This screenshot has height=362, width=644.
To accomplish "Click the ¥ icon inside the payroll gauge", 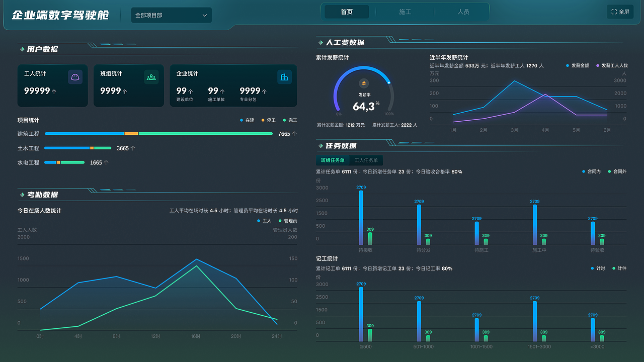I will click(363, 82).
